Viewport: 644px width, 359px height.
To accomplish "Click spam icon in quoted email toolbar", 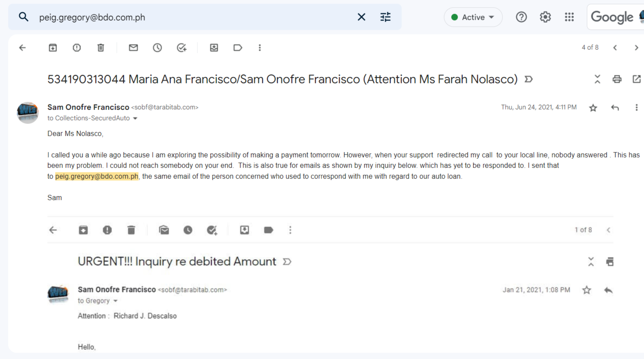I will [107, 230].
